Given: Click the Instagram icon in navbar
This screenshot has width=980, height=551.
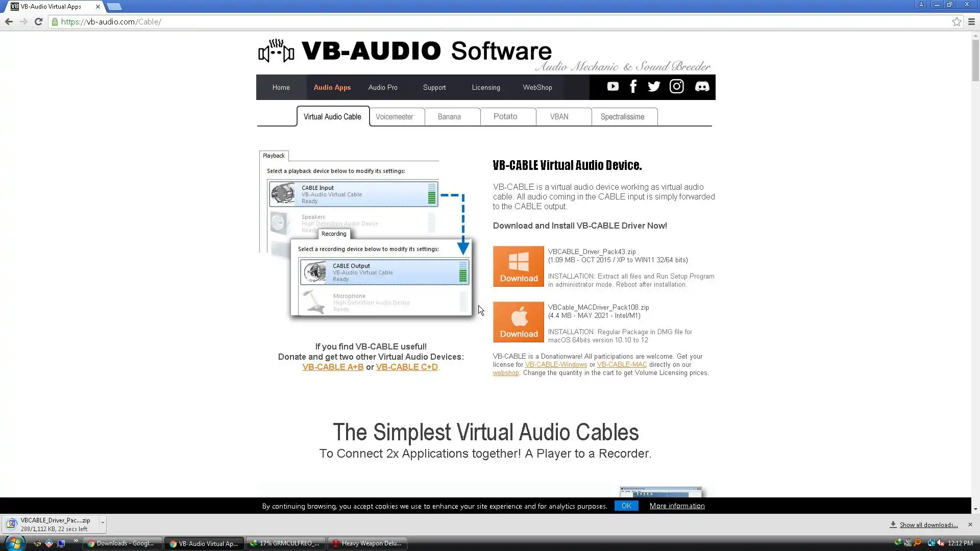Looking at the screenshot, I should (677, 87).
